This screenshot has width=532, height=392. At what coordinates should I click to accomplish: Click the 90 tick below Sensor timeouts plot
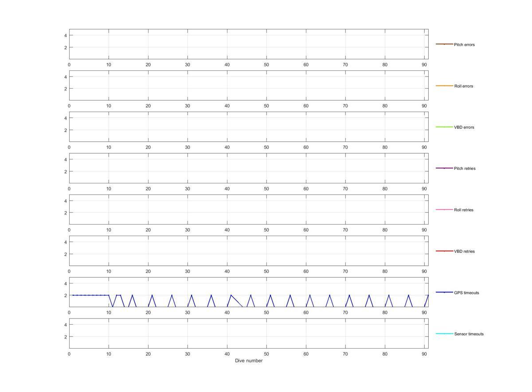point(424,354)
